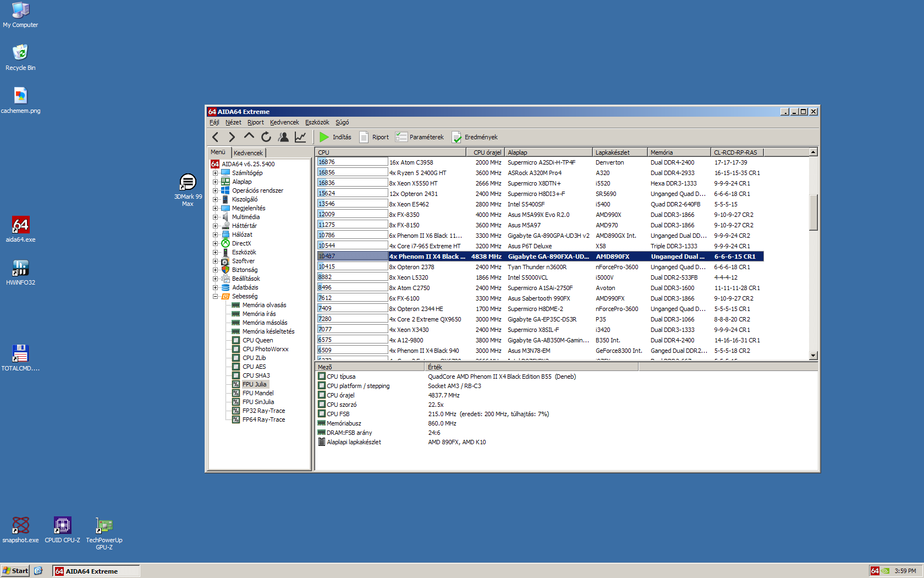Start the benchmark with Indítás
This screenshot has height=578, width=924.
coord(335,137)
